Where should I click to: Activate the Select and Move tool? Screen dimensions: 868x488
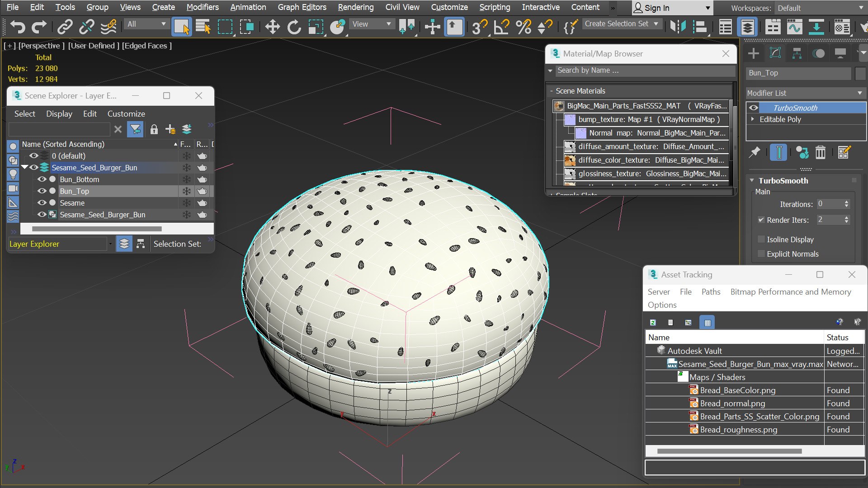click(x=273, y=27)
